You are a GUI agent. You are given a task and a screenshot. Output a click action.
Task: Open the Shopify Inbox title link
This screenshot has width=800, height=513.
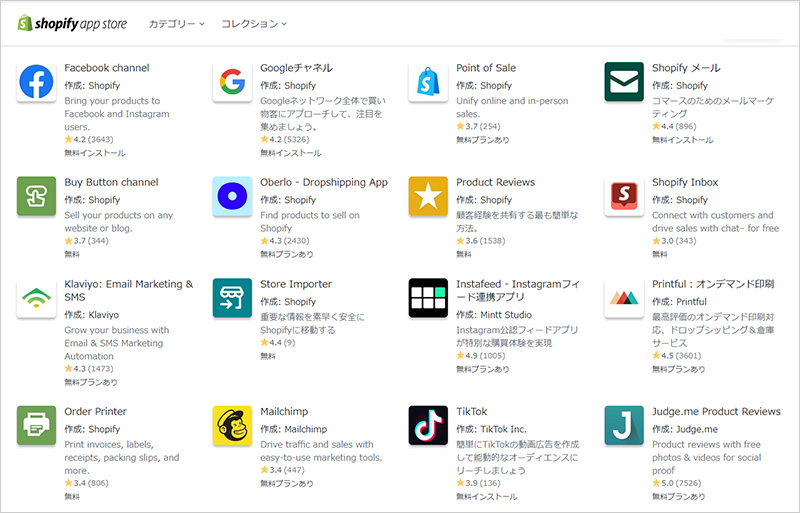[x=685, y=182]
